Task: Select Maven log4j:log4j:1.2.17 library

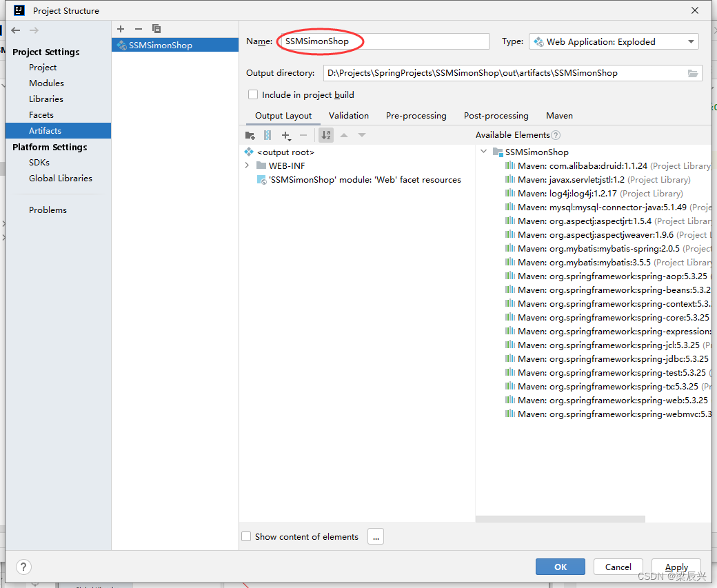Action: 594,194
